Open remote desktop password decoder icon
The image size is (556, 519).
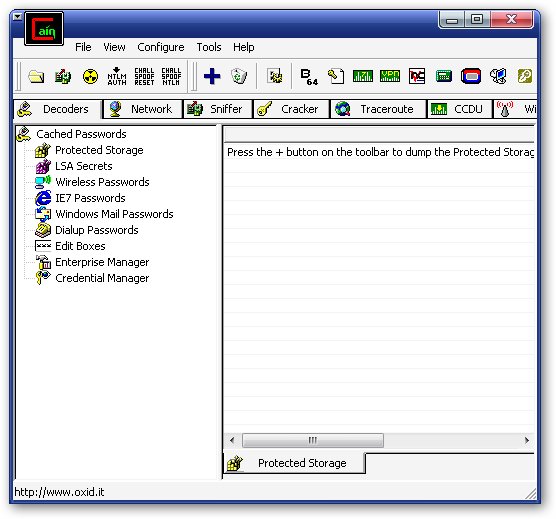pos(498,76)
